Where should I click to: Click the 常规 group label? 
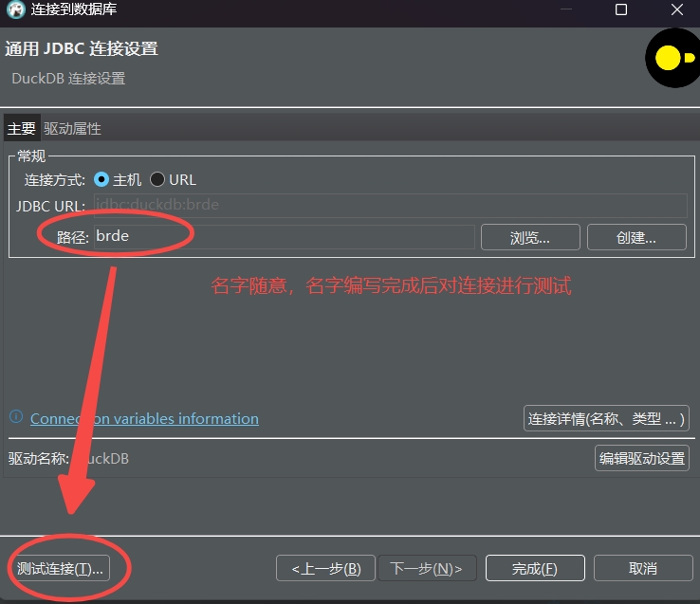pos(31,156)
